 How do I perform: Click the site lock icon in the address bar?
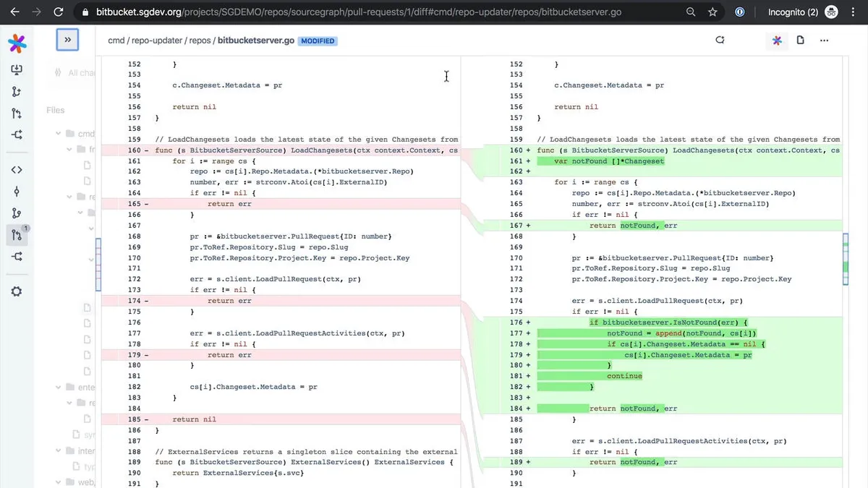(85, 12)
